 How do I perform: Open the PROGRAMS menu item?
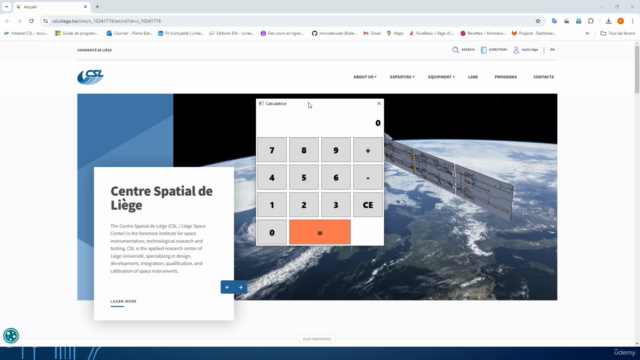point(506,77)
